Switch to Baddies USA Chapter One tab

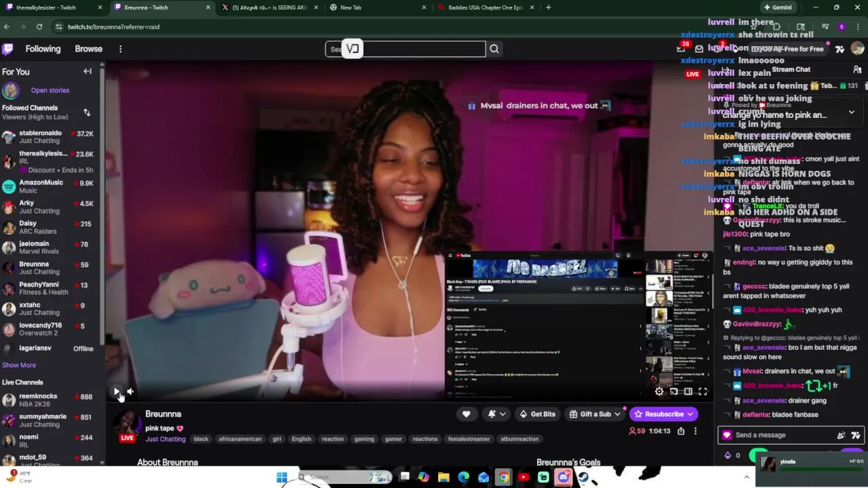(x=486, y=7)
